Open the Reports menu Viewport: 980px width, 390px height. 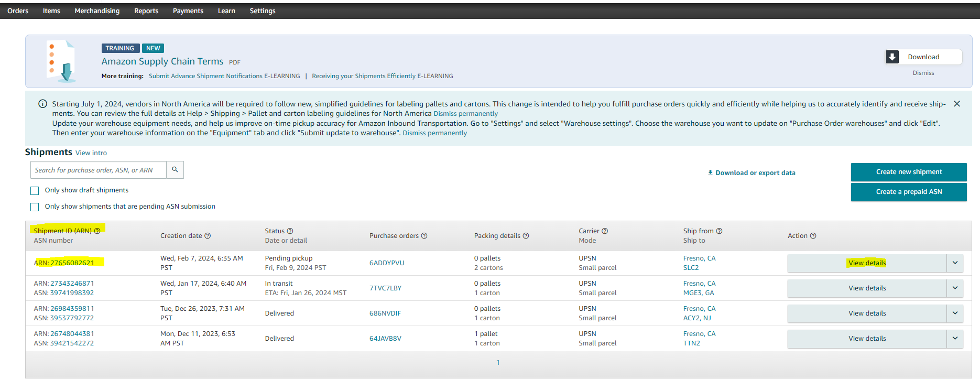[146, 11]
